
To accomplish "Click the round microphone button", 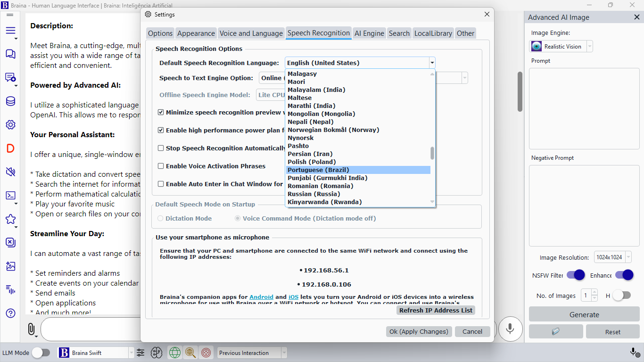I will tap(510, 329).
